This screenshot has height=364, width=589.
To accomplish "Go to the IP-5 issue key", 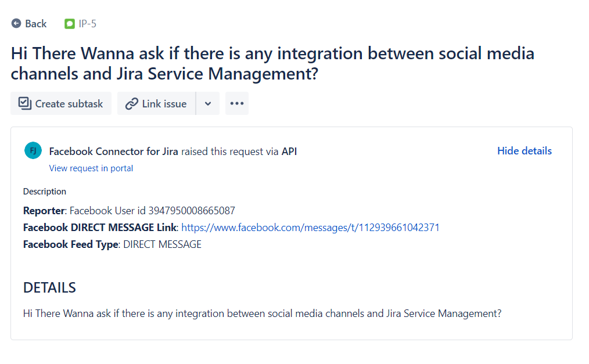I will [x=88, y=24].
